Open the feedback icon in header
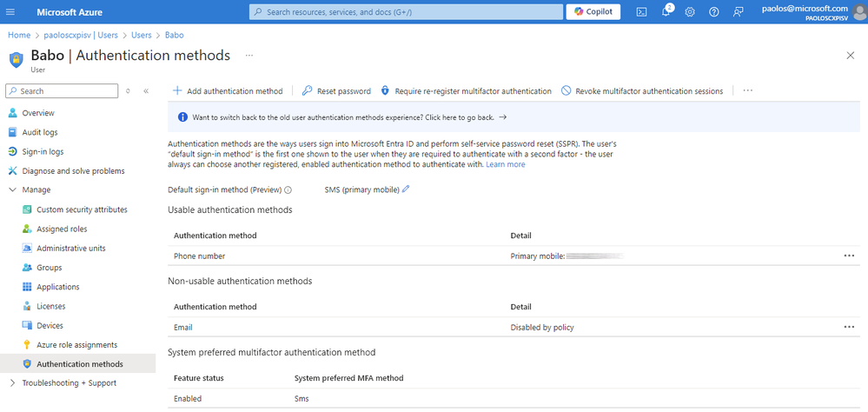The height and width of the screenshot is (412, 868). click(738, 11)
